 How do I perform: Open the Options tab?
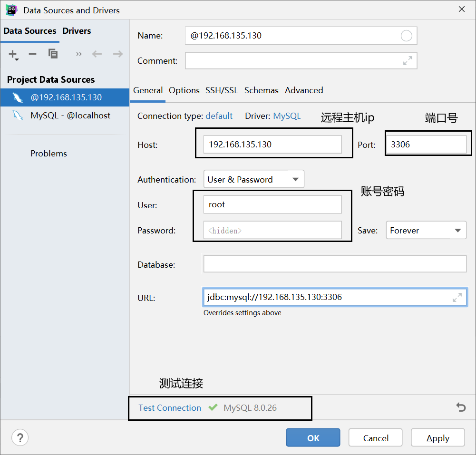[x=184, y=90]
